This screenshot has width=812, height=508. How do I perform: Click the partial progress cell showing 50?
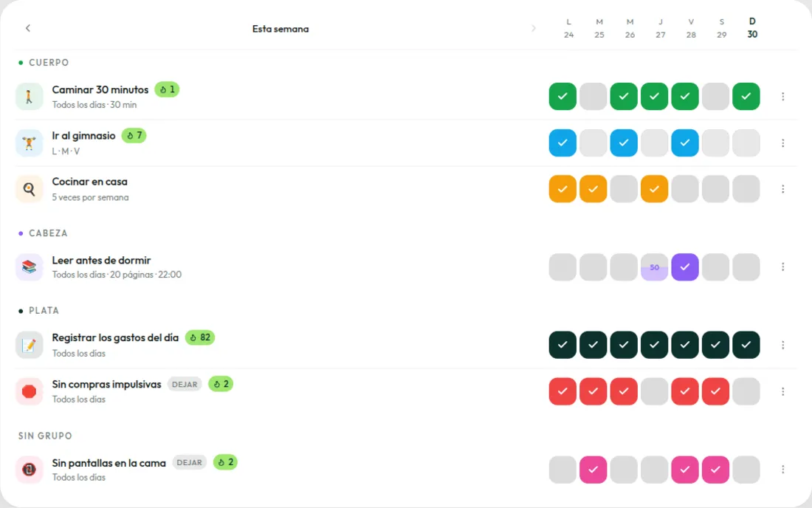tap(654, 267)
